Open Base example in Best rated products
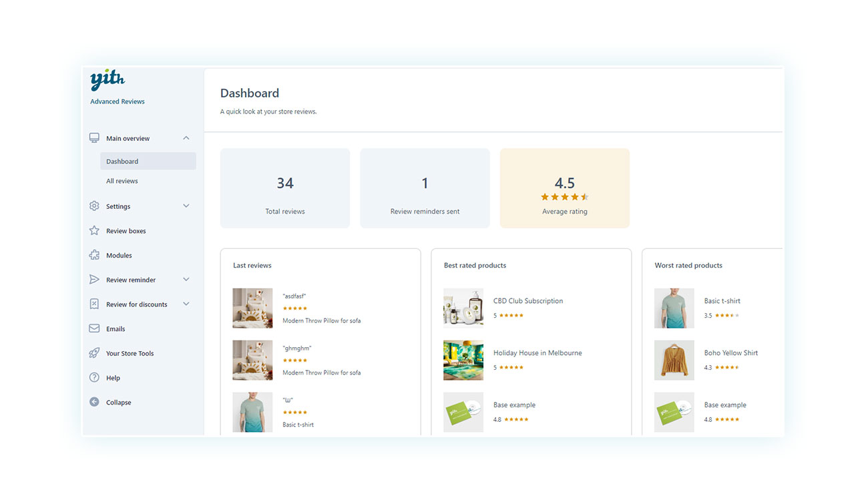This screenshot has height=504, width=868. coord(514,405)
